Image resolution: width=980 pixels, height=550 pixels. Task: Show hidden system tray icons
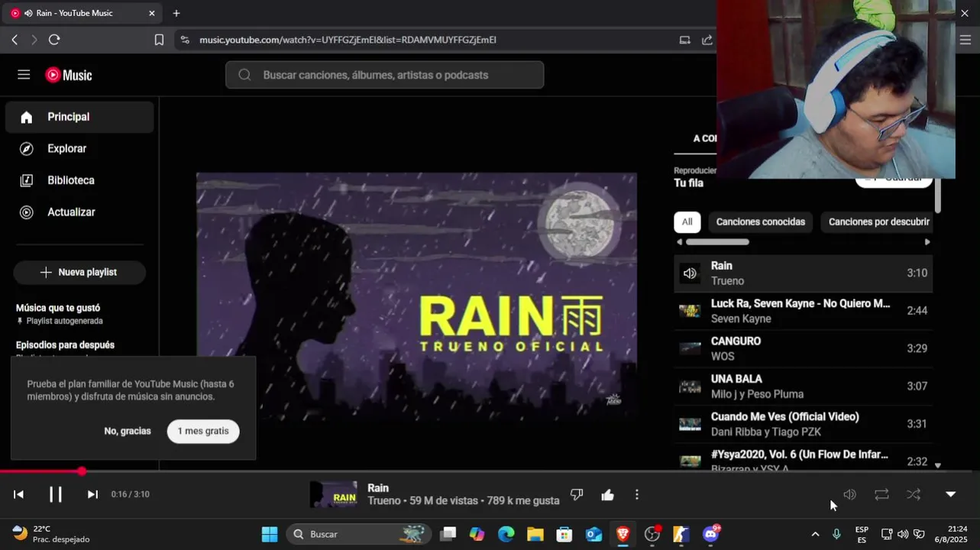(x=815, y=534)
